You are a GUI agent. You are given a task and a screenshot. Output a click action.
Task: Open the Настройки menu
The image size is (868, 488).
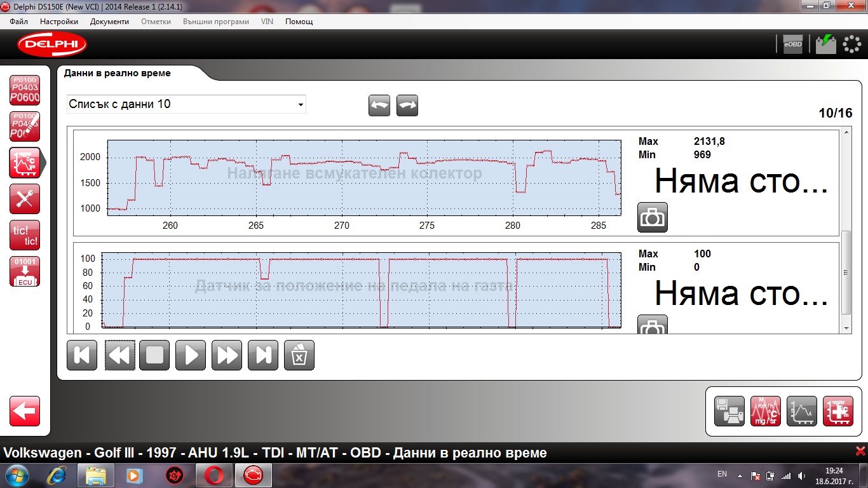click(59, 22)
